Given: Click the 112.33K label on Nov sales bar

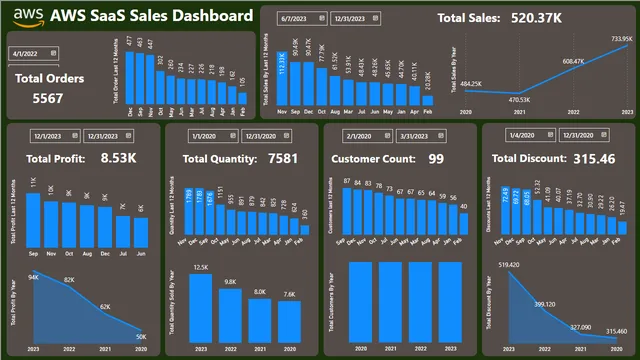Looking at the screenshot, I should tap(282, 64).
